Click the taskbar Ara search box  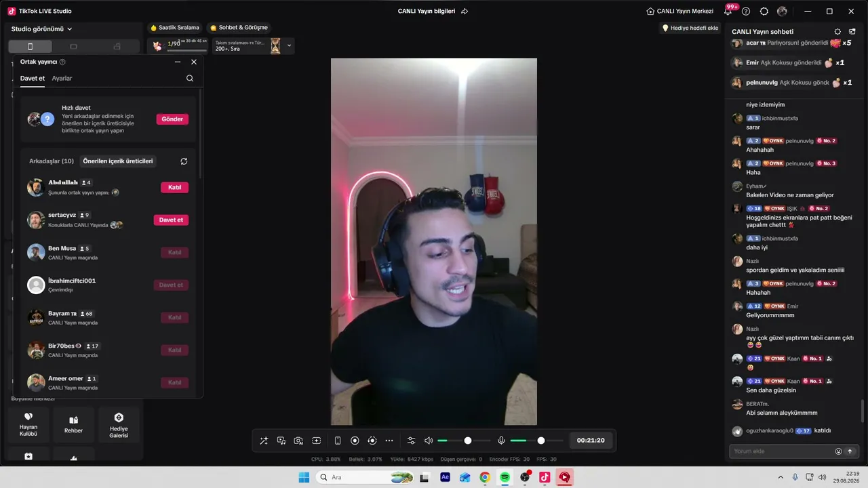(x=365, y=477)
